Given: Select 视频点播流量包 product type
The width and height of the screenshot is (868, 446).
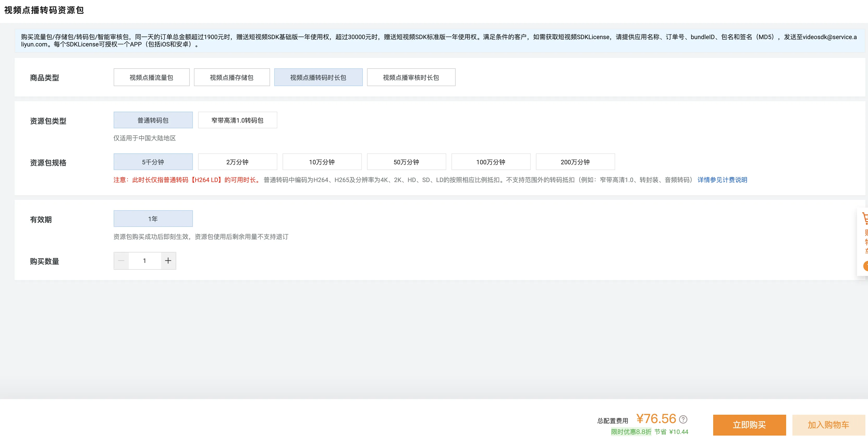Looking at the screenshot, I should pos(151,77).
